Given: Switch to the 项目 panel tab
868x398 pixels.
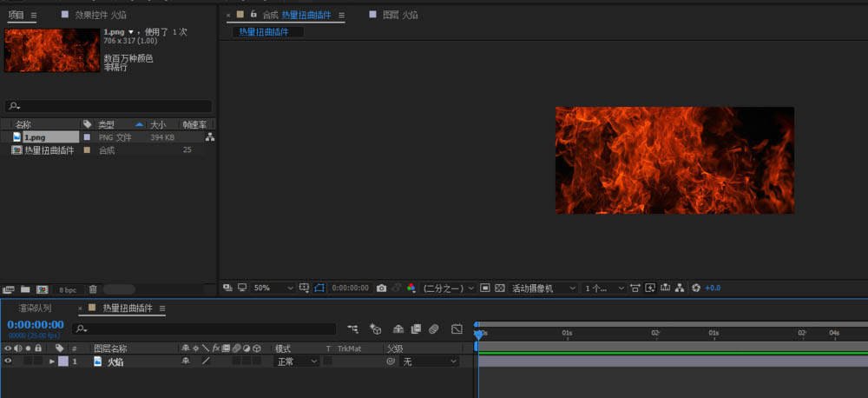Looking at the screenshot, I should [16, 15].
